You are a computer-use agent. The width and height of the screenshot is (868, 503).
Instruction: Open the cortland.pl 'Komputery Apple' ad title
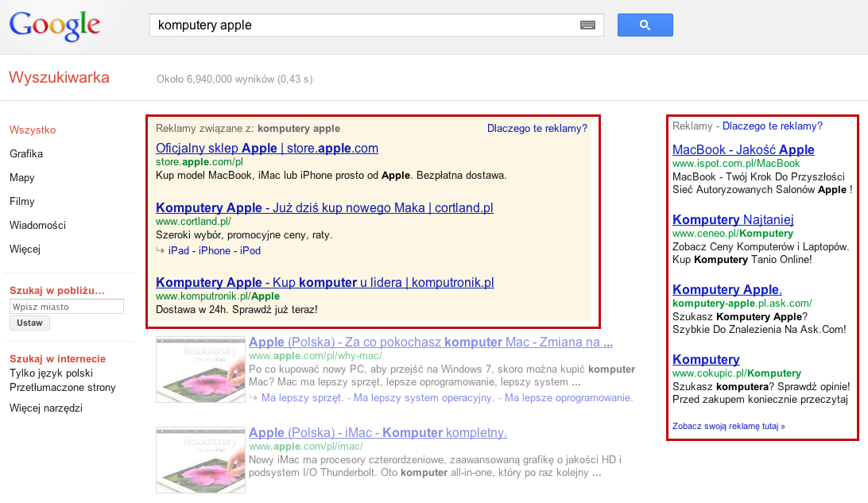(x=324, y=208)
